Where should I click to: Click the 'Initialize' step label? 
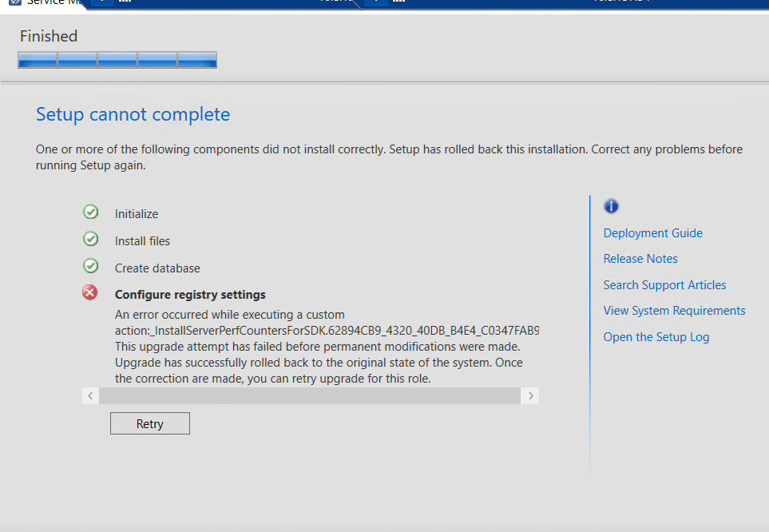pos(137,214)
